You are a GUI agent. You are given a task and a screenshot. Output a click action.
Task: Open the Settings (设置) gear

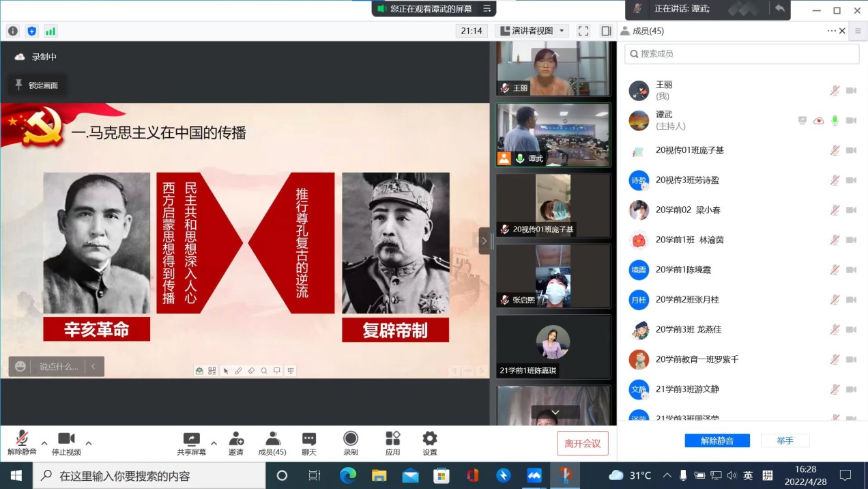[429, 443]
